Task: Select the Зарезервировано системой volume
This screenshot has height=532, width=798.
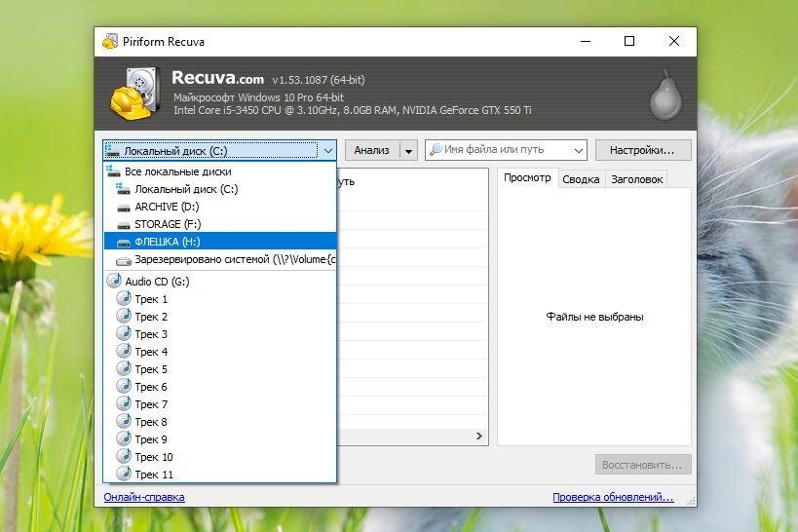Action: click(x=219, y=259)
